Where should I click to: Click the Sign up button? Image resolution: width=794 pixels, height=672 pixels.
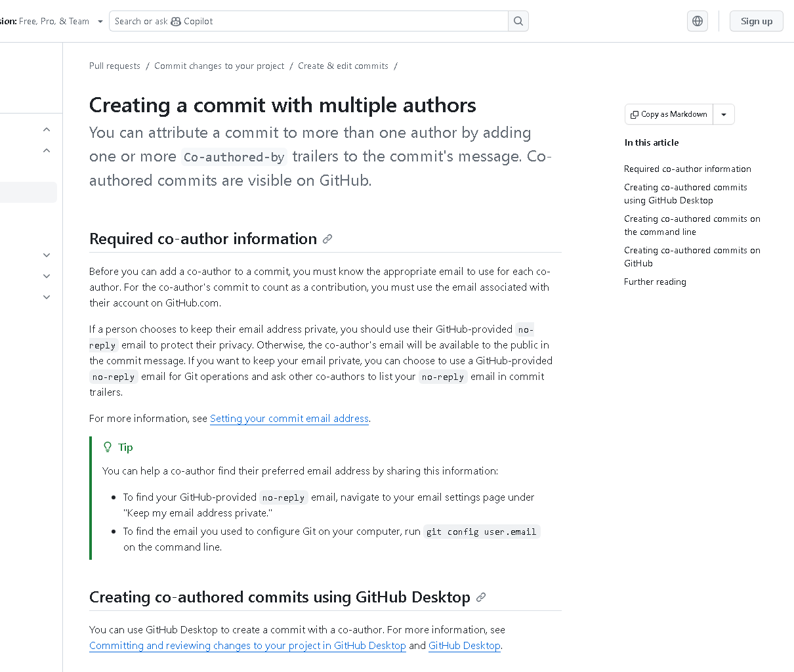tap(757, 21)
